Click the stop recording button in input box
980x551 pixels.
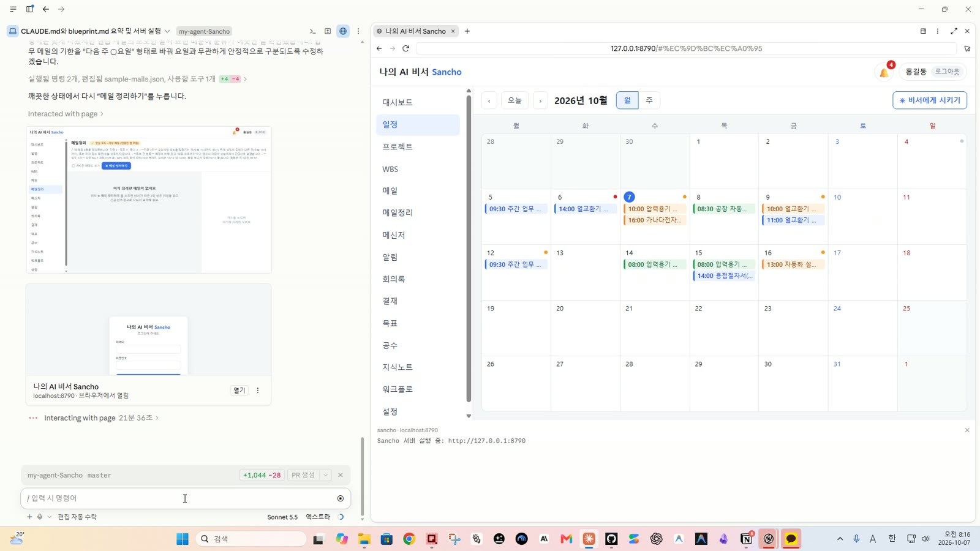[341, 498]
